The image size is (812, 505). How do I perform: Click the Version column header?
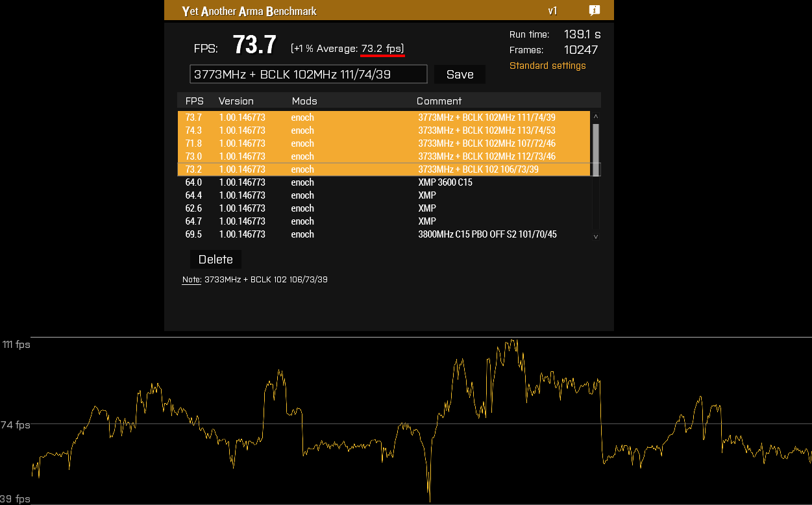click(236, 101)
